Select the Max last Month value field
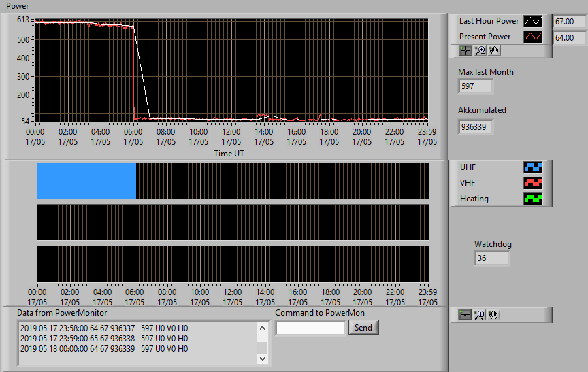The width and height of the screenshot is (588, 372). [475, 86]
